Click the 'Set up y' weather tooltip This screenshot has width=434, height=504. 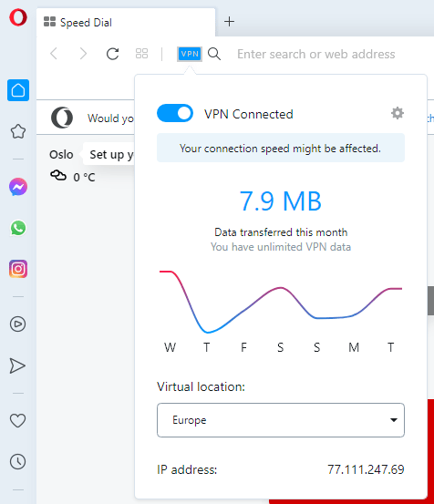point(109,155)
